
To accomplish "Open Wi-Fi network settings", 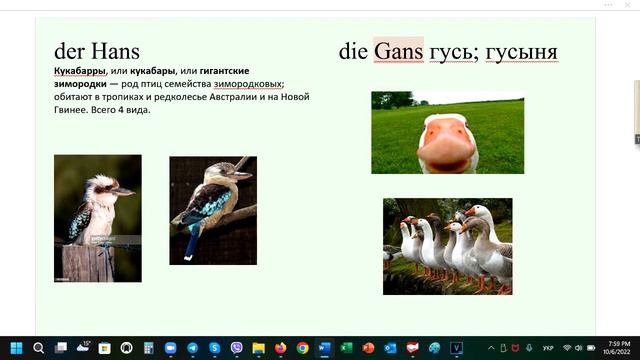I will [567, 348].
